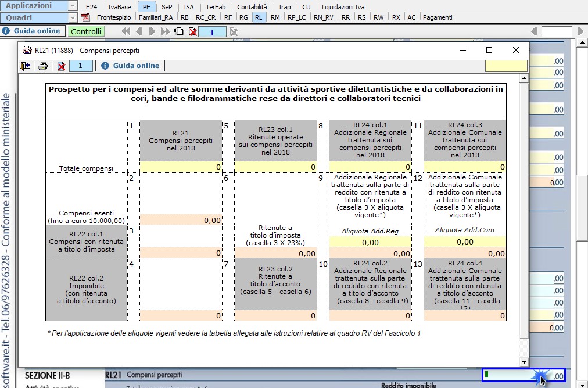Click the Aliquota Add.Reg yellow input field
The height and width of the screenshot is (388, 588).
click(x=370, y=242)
